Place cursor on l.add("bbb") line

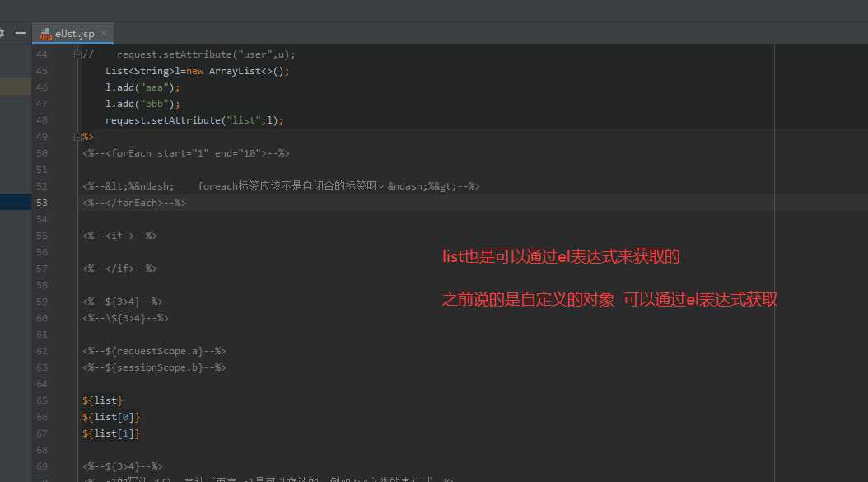[142, 104]
